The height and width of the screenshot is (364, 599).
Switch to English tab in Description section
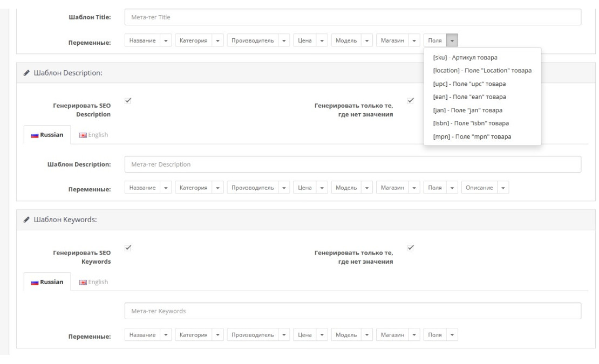tap(93, 134)
